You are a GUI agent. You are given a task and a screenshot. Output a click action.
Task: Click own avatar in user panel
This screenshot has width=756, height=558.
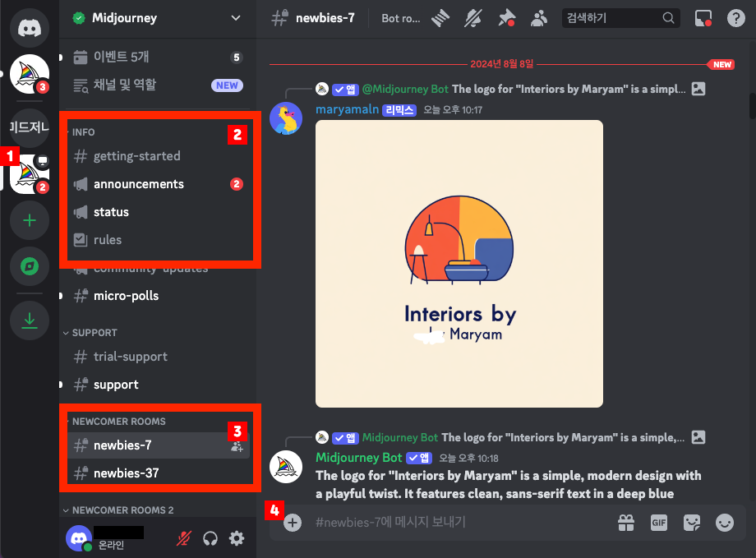tap(79, 538)
